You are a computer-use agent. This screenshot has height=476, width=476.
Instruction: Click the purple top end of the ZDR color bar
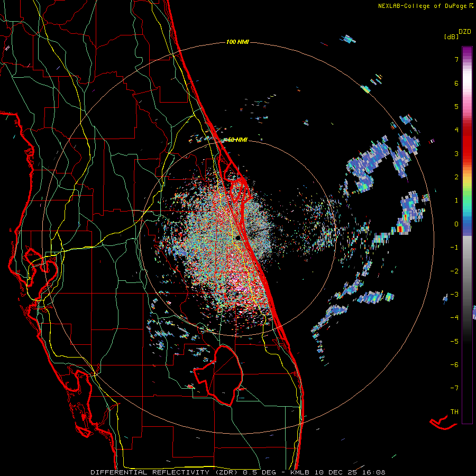coord(467,52)
